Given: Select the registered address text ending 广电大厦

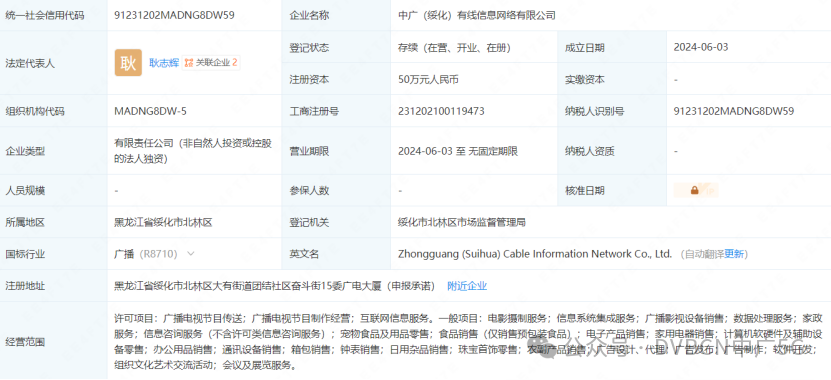Looking at the screenshot, I should [x=275, y=286].
